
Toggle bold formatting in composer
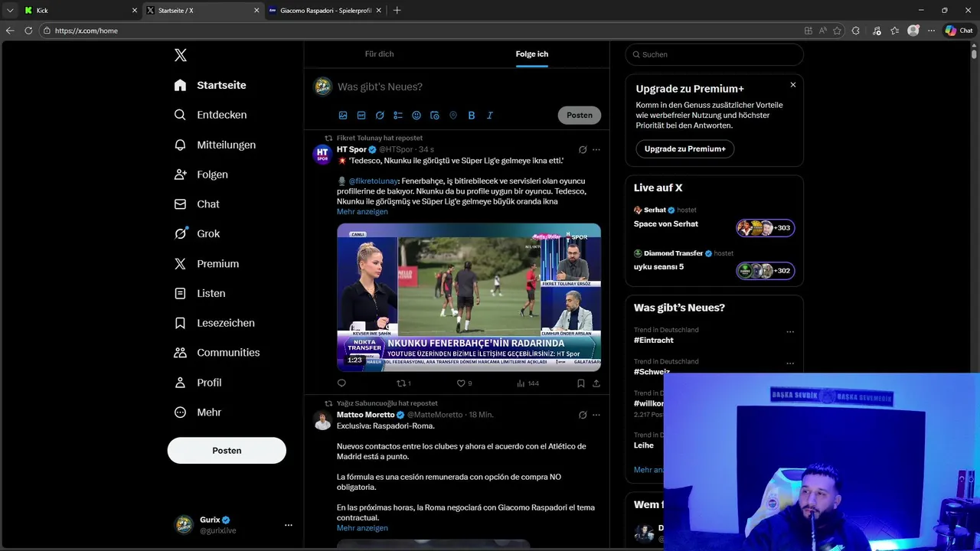(472, 116)
